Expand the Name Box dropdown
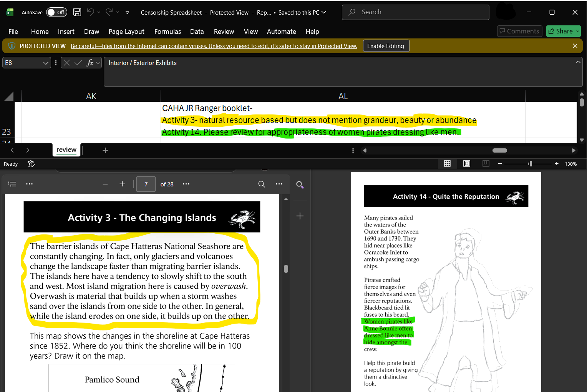Viewport: 587px width, 392px height. 46,63
